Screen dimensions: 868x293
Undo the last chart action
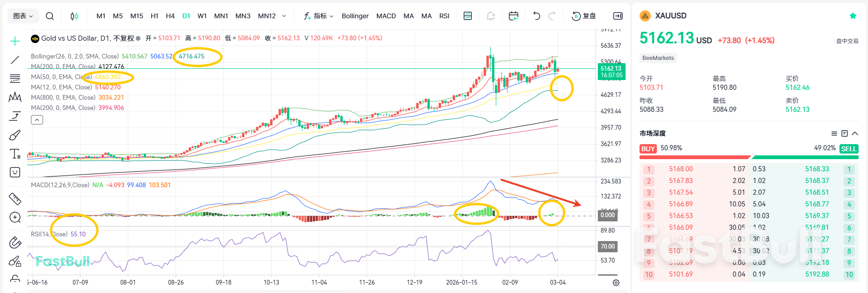point(537,16)
